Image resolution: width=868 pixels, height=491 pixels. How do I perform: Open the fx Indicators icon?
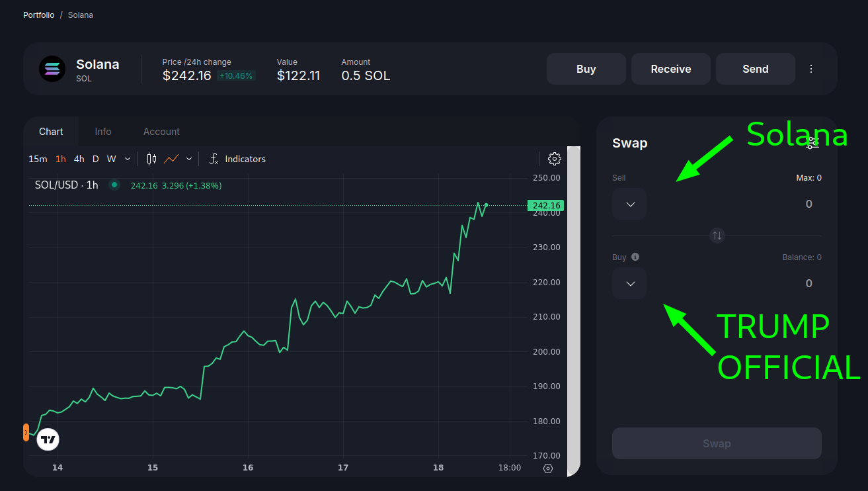[x=214, y=159]
